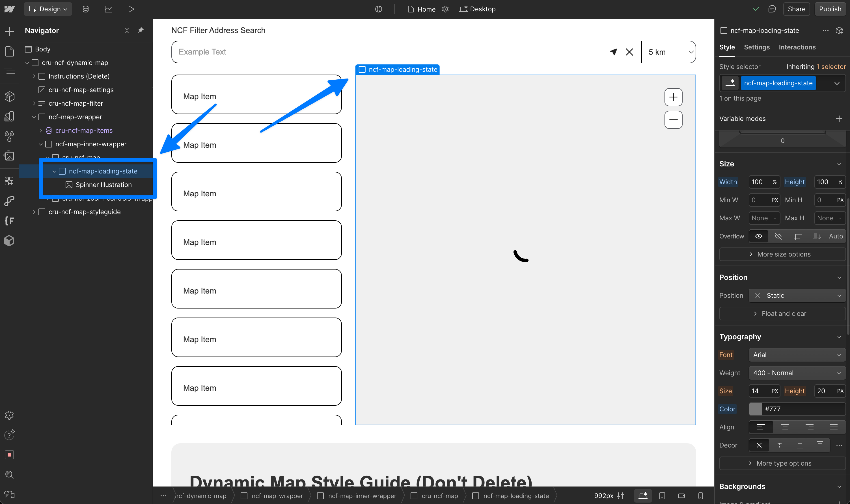The width and height of the screenshot is (850, 504).
Task: Click the globe localization icon
Action: [379, 9]
